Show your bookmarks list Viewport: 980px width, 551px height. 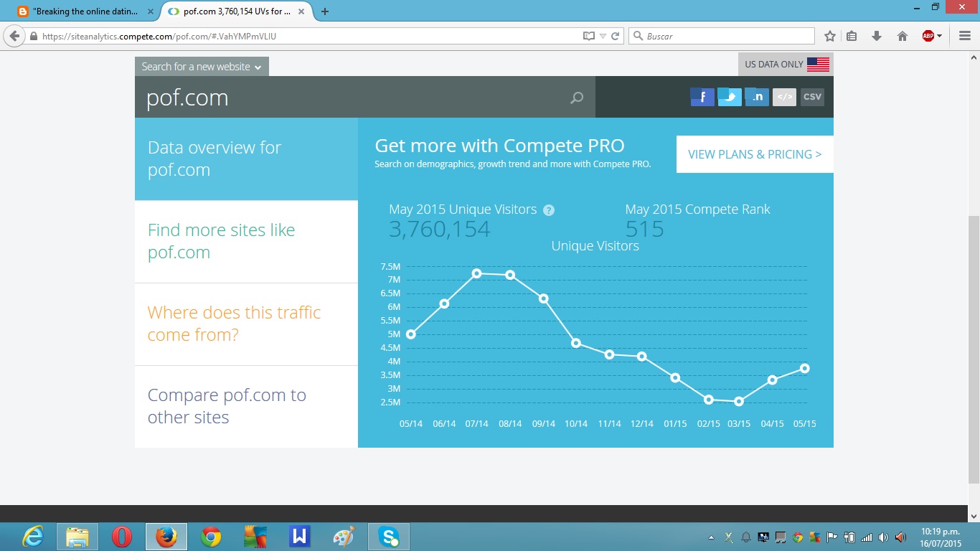coord(852,36)
